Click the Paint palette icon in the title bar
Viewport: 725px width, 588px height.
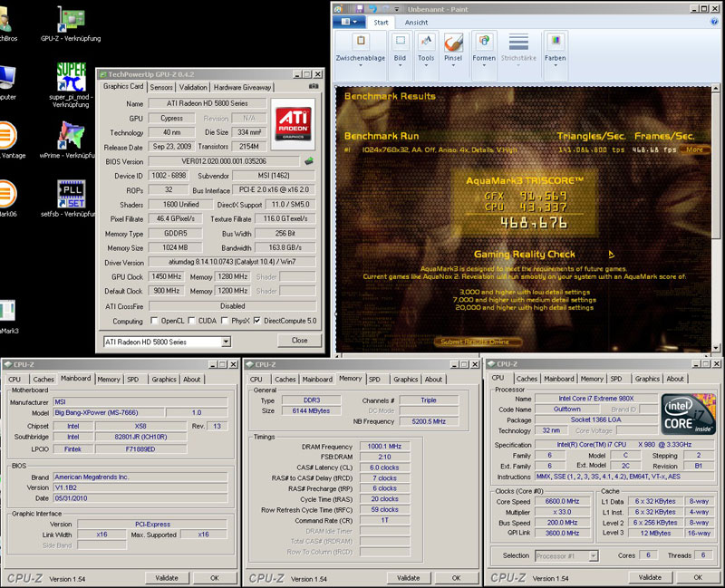[338, 9]
